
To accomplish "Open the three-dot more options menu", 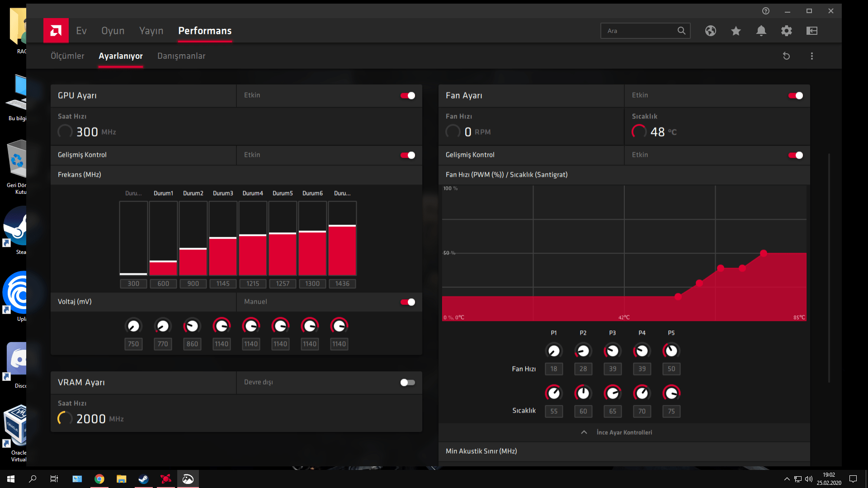I will pyautogui.click(x=811, y=56).
